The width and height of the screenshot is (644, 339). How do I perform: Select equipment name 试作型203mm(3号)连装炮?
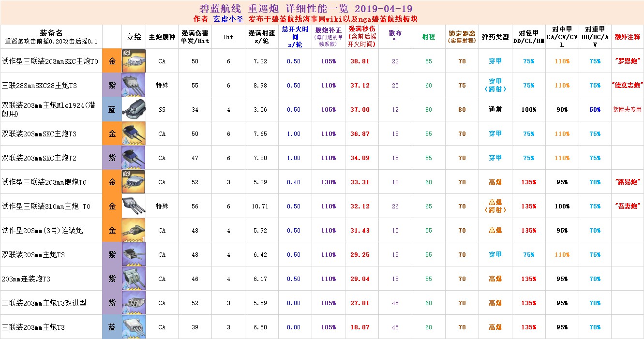[x=42, y=231]
